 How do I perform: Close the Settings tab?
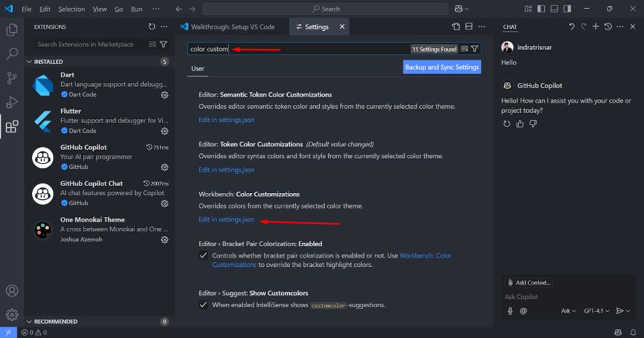click(342, 27)
